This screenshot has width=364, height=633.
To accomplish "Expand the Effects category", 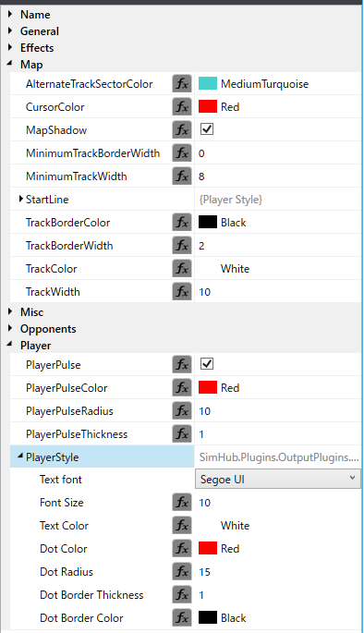I will 10,47.
